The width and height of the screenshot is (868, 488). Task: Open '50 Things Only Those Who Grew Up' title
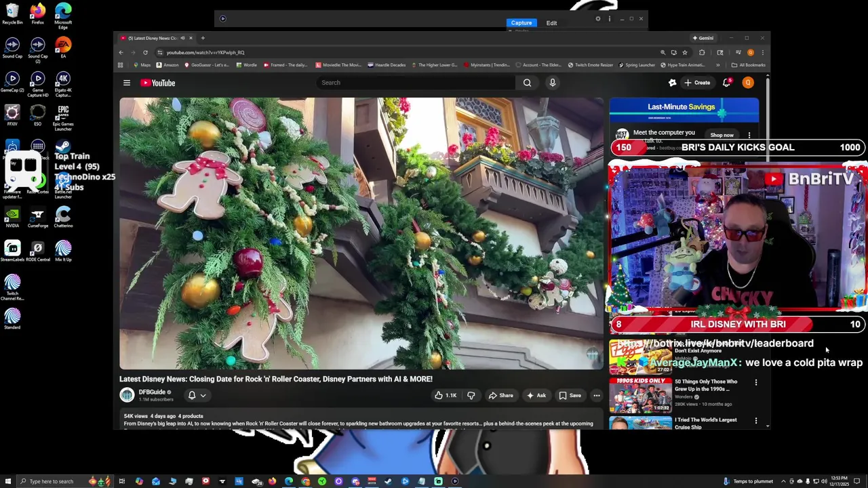706,385
